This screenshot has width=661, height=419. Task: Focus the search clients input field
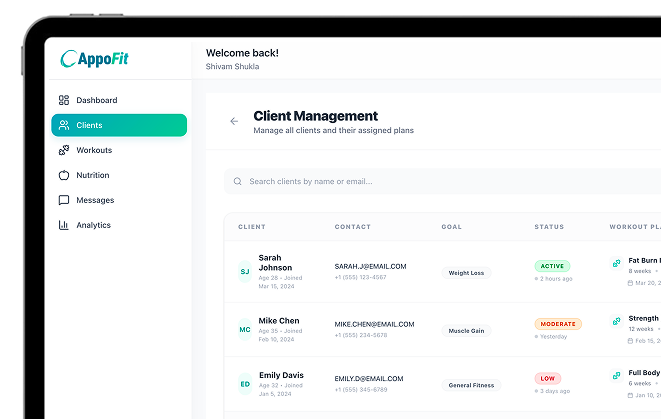[x=400, y=182]
